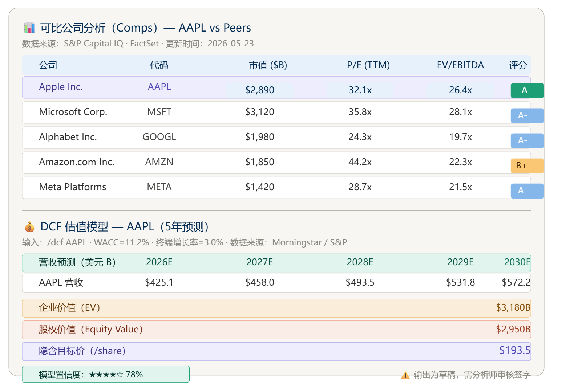
Task: Click the warning triangle icon near draft notice
Action: [x=405, y=375]
